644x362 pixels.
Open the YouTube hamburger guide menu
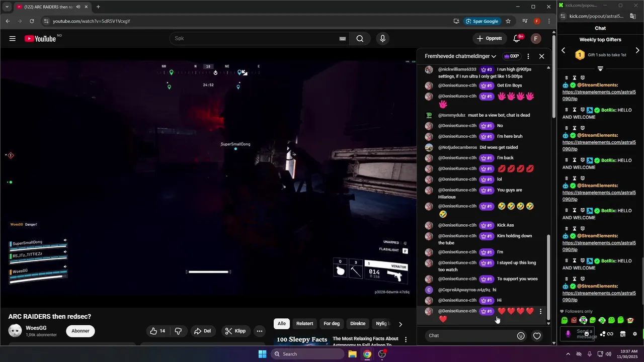tap(12, 39)
